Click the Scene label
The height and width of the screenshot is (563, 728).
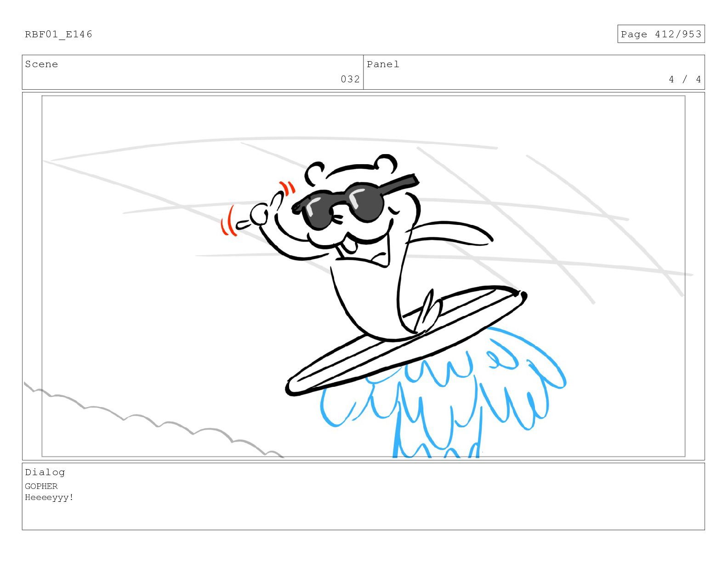tap(41, 64)
